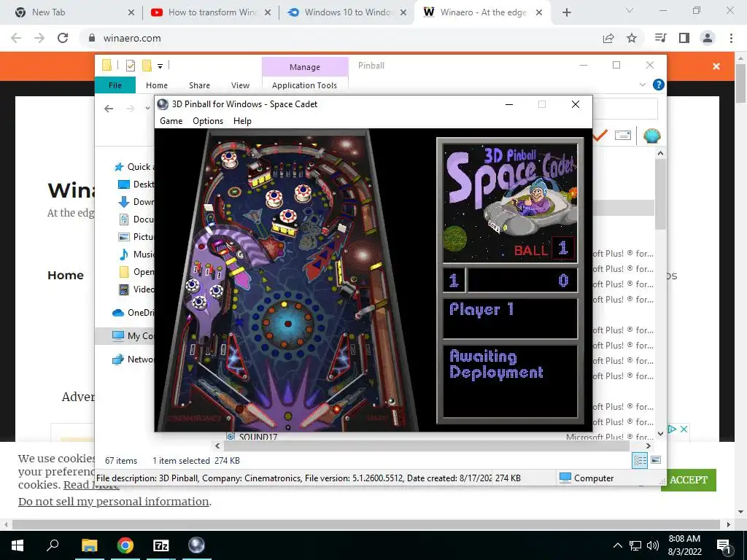Click the Chrome share page icon
The width and height of the screenshot is (747, 560).
(608, 38)
